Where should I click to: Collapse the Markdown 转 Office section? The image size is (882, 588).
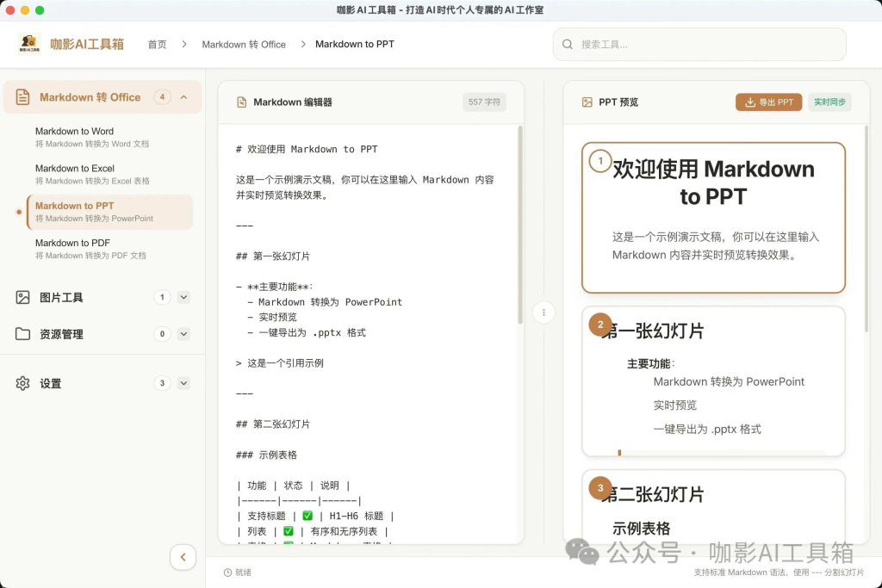183,97
